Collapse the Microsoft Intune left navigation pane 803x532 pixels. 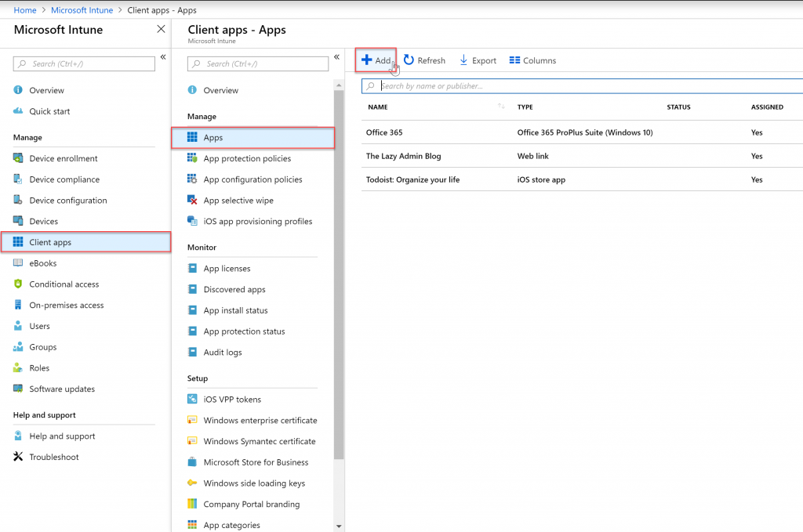163,56
